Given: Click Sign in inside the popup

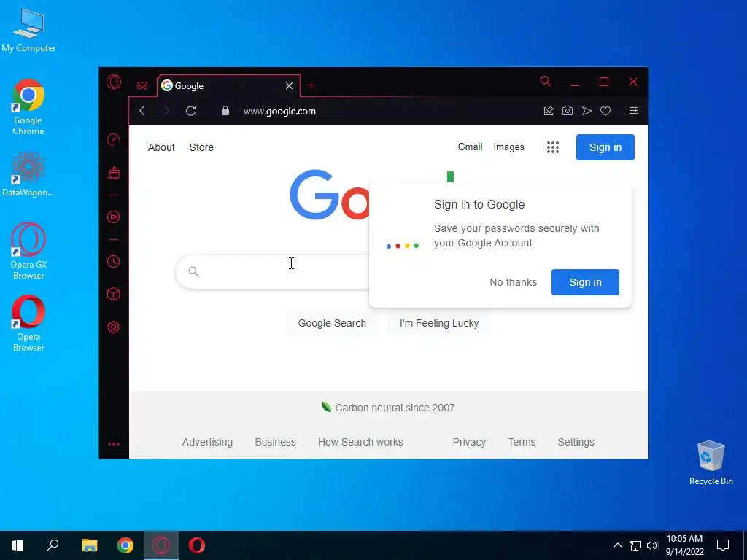Looking at the screenshot, I should click(x=585, y=282).
